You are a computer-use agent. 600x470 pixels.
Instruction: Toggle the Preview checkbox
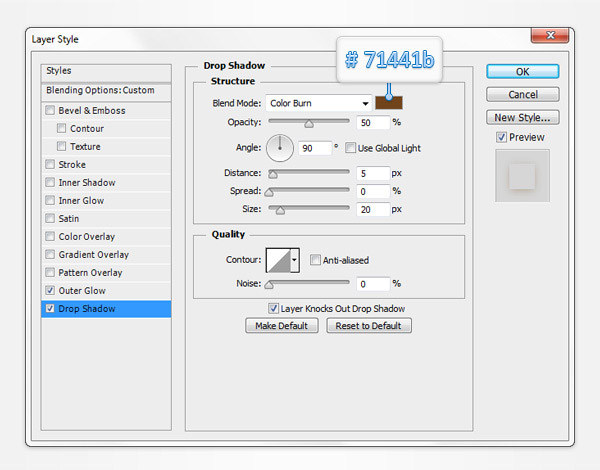click(x=502, y=137)
